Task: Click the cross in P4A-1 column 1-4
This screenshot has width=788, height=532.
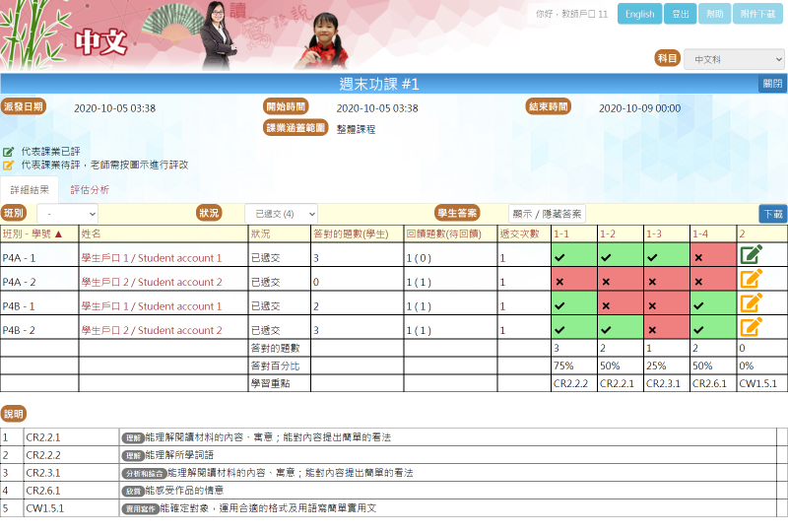Action: point(698,257)
